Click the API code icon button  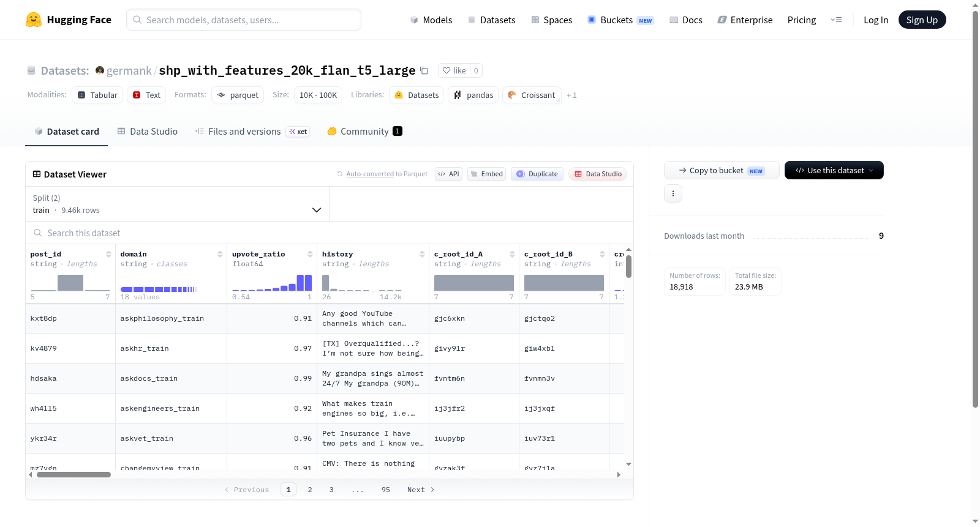[448, 174]
